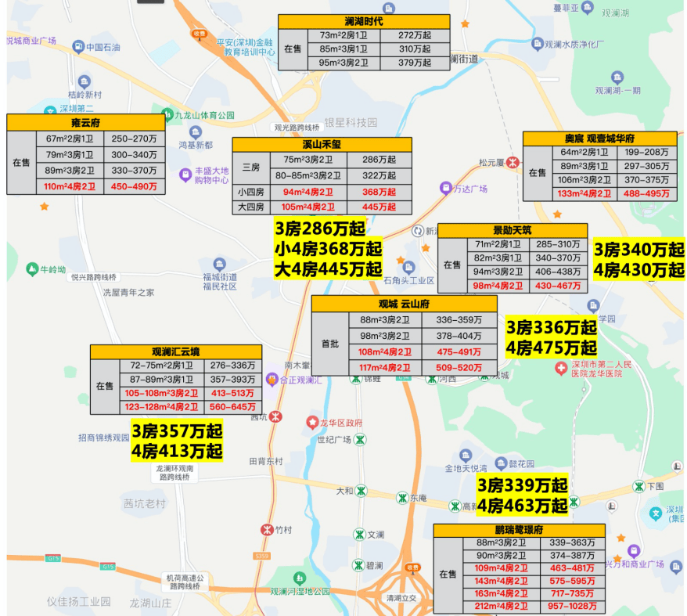Click the 松元厦 metro station icon

tap(513, 163)
